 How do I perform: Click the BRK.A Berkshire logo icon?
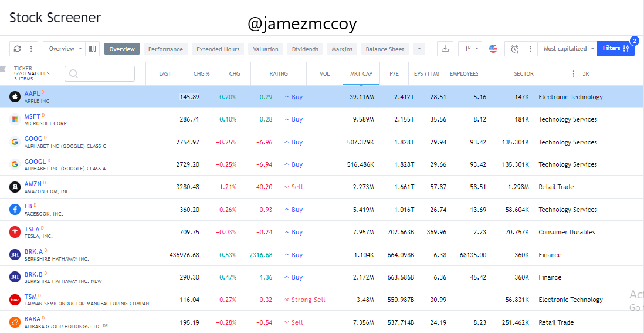(x=15, y=255)
